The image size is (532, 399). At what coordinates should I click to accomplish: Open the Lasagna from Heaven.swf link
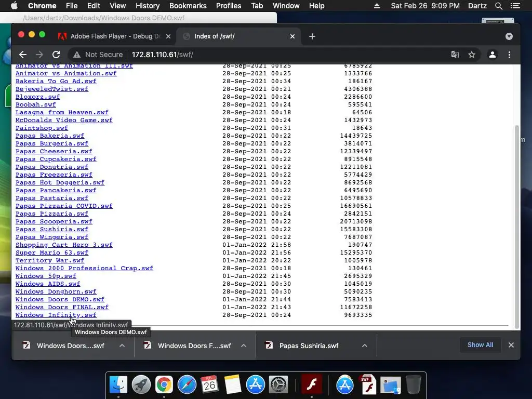coord(62,112)
